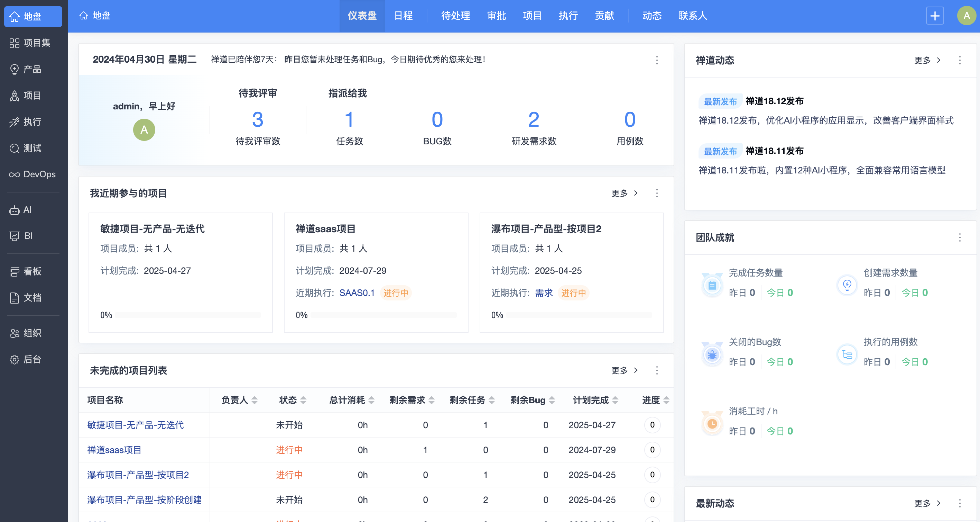Screen dimensions: 980x522
Task: Switch to the 日程 tab
Action: [403, 16]
